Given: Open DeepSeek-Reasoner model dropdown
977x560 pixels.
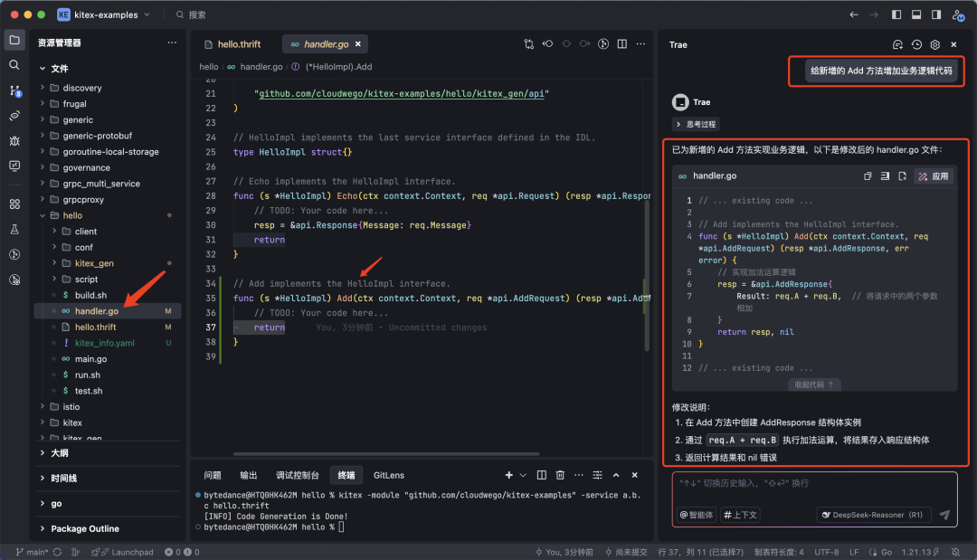Looking at the screenshot, I should tap(873, 515).
